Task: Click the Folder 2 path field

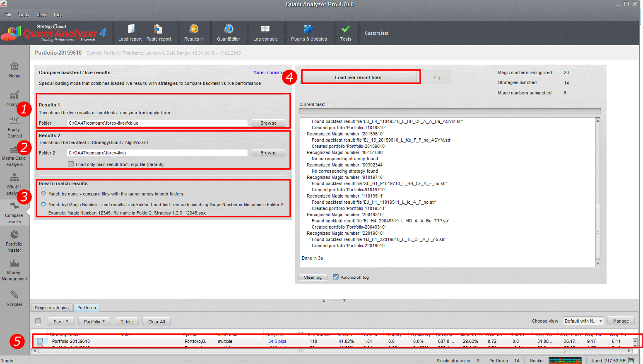Action: tap(157, 153)
